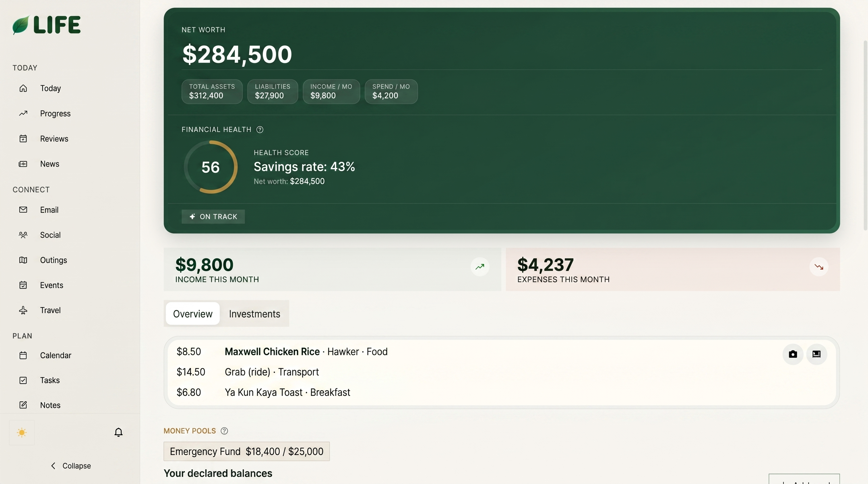Click the Savings rate: 43% text

(304, 167)
